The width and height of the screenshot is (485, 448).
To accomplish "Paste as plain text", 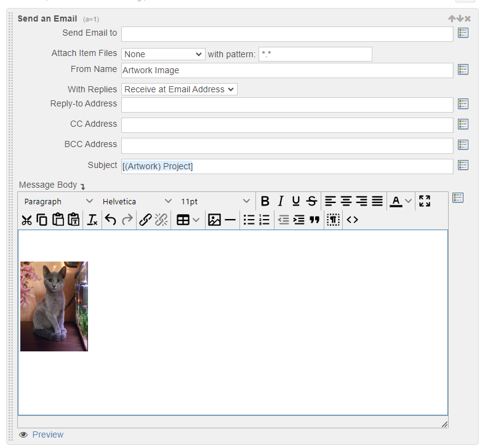I will click(74, 220).
